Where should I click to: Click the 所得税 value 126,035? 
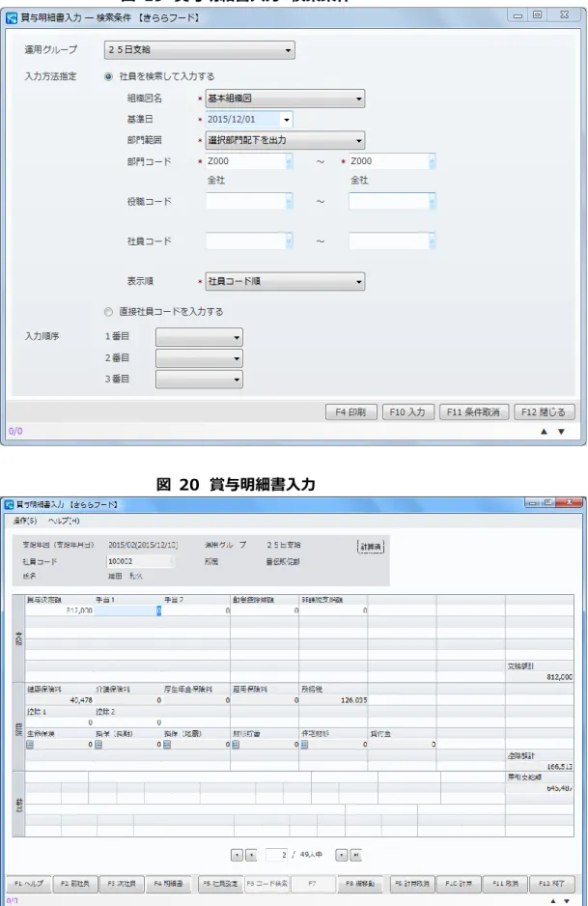tap(353, 700)
